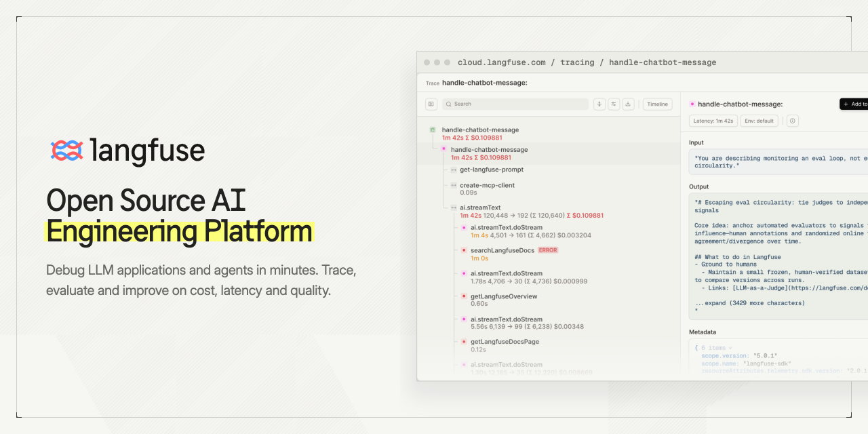Click the info circle icon beside Env: default
The image size is (868, 434).
click(x=792, y=121)
